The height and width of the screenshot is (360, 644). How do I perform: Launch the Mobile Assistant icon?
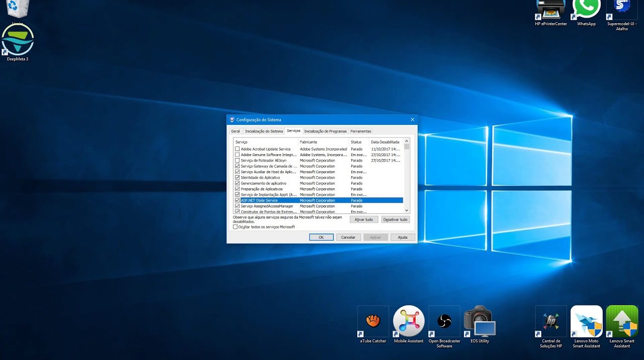coord(409,321)
